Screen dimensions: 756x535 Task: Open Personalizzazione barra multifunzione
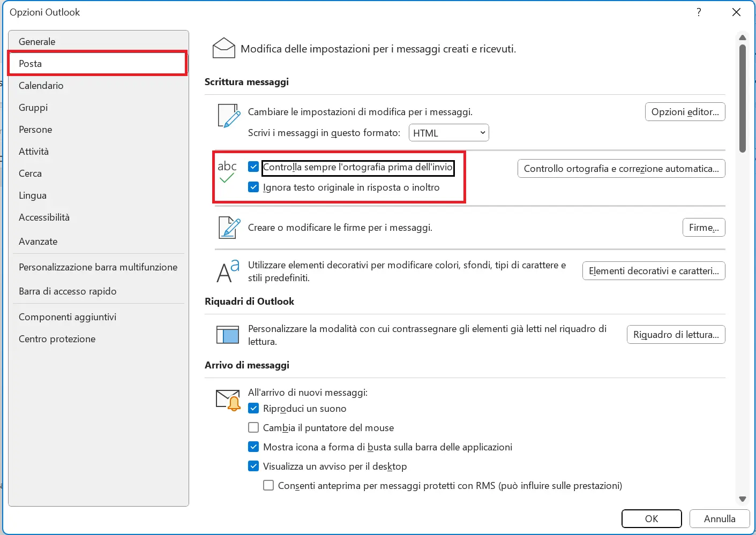(x=99, y=267)
